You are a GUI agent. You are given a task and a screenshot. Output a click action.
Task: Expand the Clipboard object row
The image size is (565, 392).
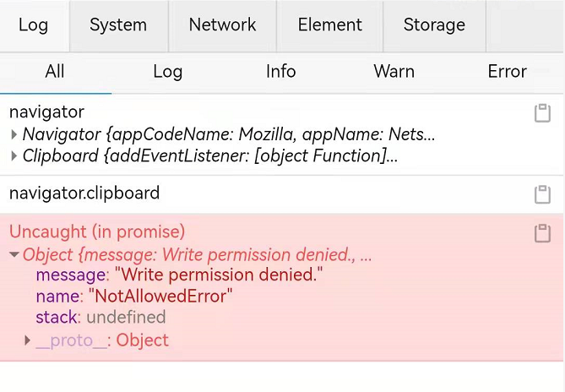pyautogui.click(x=14, y=156)
